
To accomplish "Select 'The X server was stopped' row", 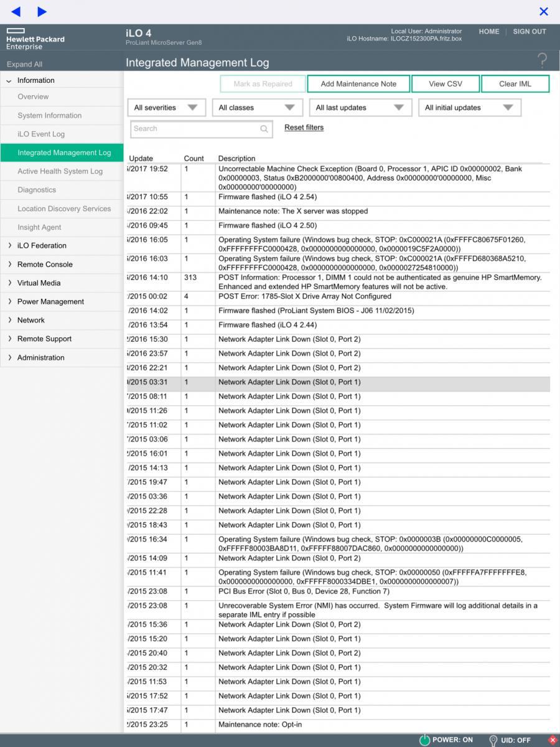I will (x=338, y=212).
